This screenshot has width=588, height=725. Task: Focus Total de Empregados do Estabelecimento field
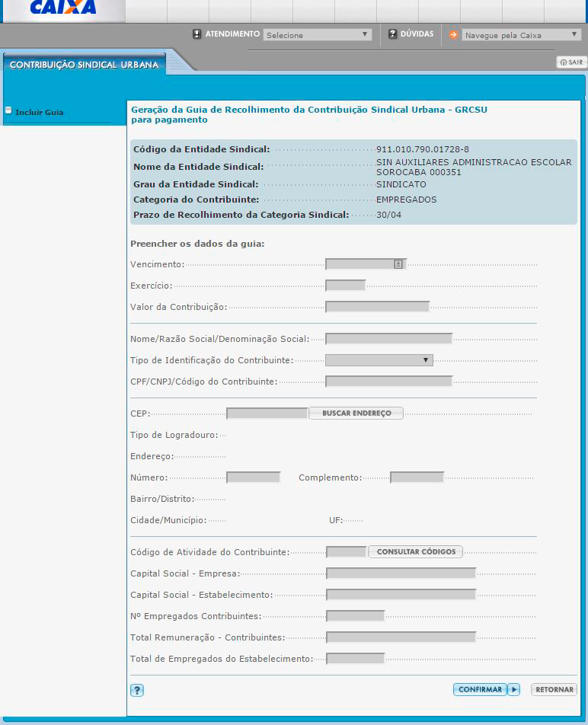[355, 659]
